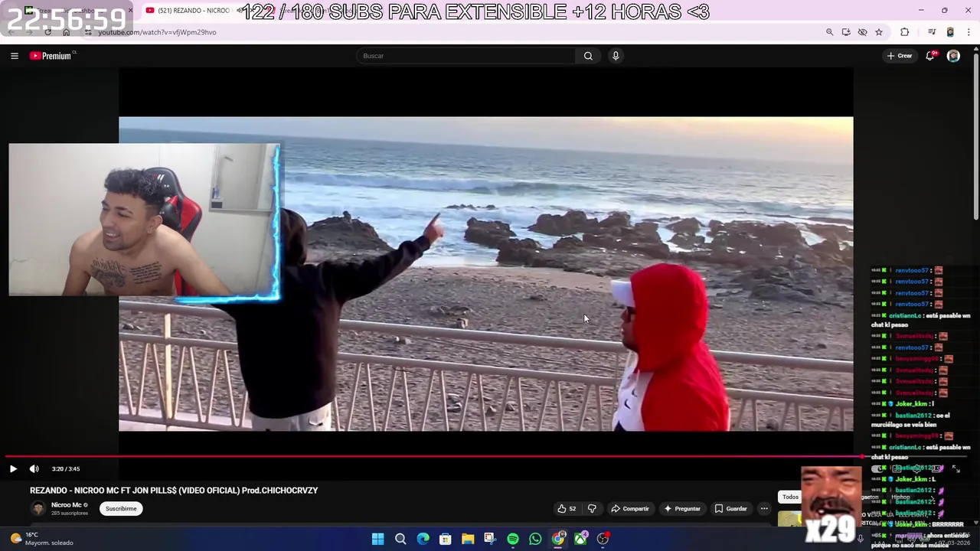The image size is (980, 551).
Task: Open File Explorer from taskbar
Action: point(468,539)
